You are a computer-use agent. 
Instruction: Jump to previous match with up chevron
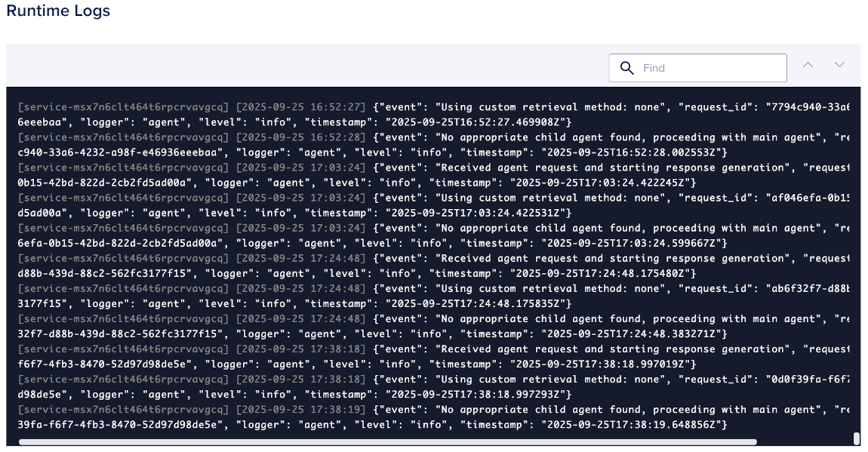click(808, 66)
